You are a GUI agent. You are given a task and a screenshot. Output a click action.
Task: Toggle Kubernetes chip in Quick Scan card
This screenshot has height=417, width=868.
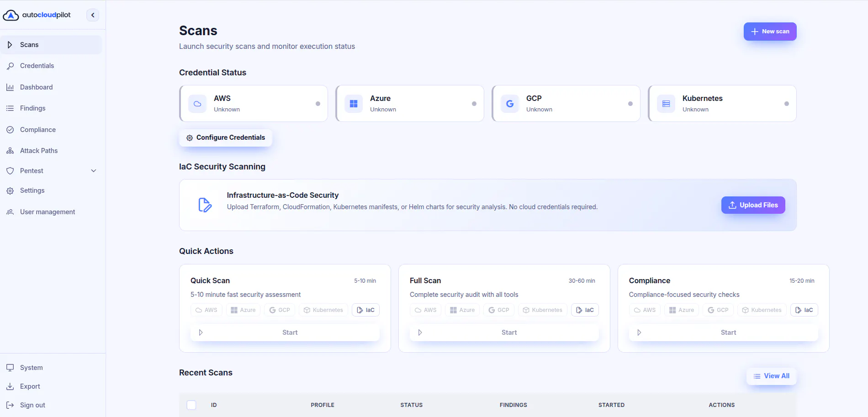tap(323, 310)
